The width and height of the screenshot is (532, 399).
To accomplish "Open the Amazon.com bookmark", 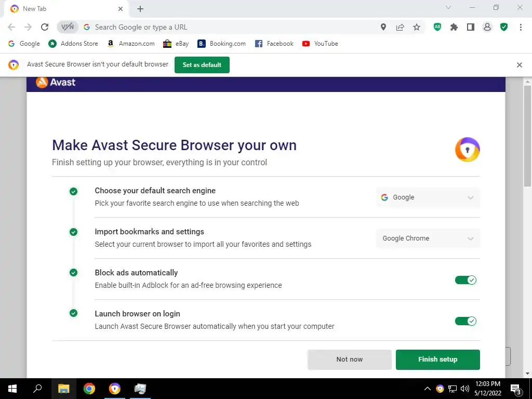I will click(130, 44).
